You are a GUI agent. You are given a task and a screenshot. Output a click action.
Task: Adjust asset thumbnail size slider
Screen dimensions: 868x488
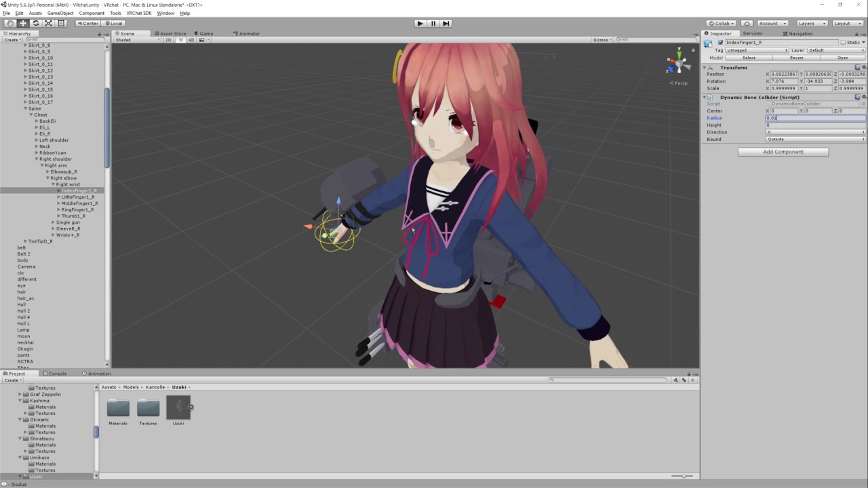point(682,476)
